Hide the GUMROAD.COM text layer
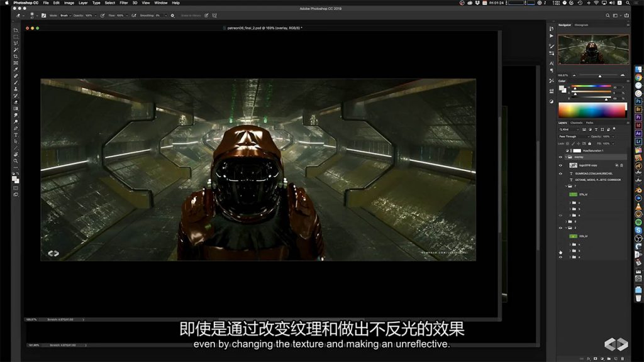 pyautogui.click(x=560, y=173)
